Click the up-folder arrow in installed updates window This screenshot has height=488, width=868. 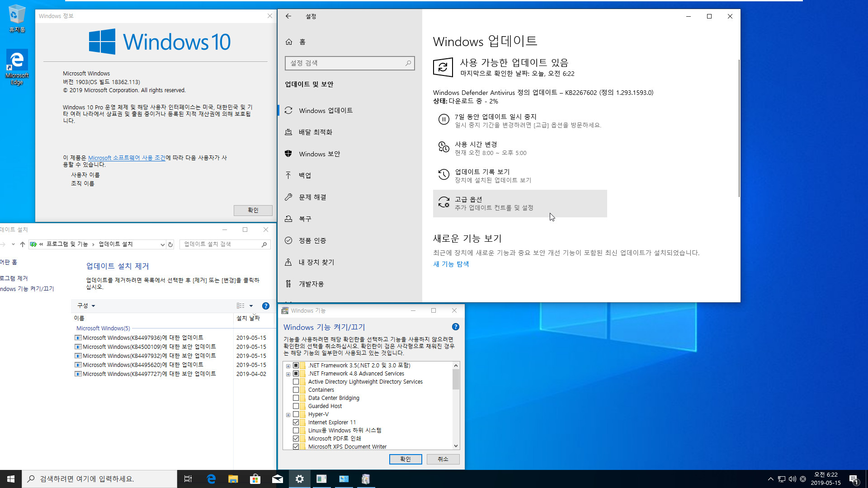23,244
